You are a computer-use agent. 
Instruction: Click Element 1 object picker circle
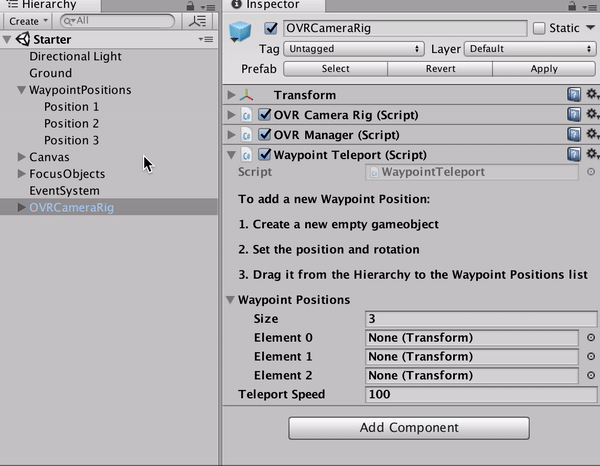[x=591, y=356]
